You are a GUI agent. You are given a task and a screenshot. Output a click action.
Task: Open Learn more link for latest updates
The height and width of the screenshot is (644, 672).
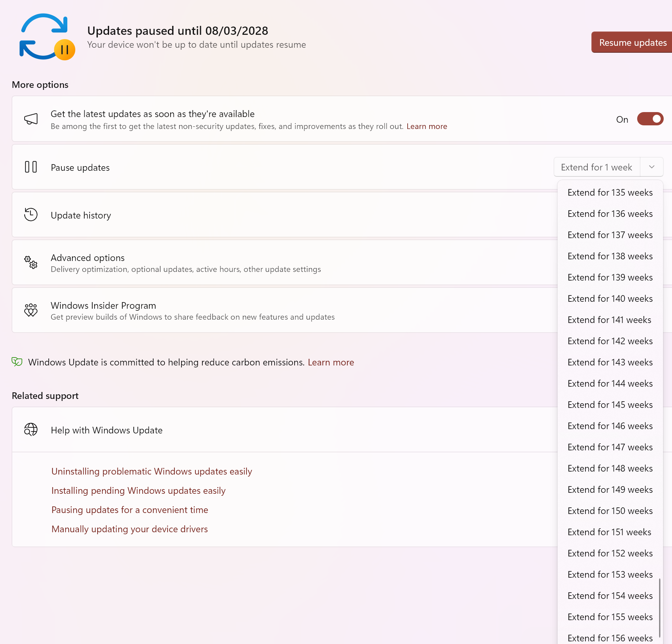pyautogui.click(x=427, y=126)
